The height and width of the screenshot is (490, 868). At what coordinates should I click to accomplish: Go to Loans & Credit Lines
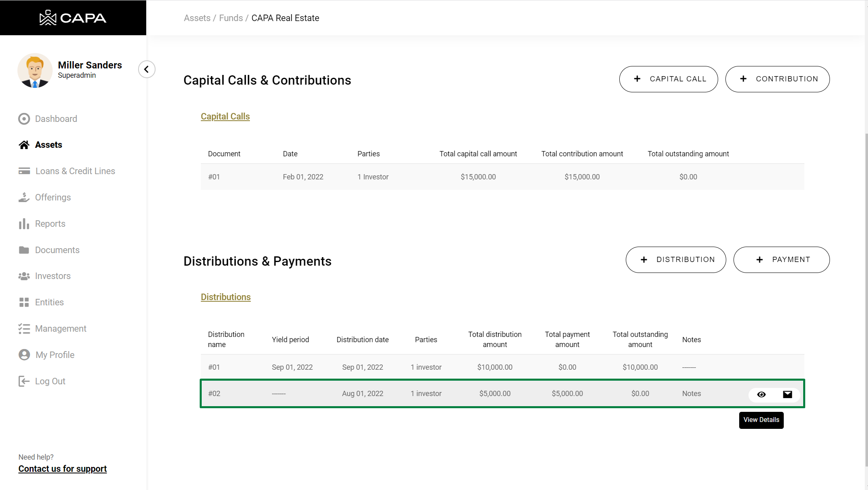(75, 171)
